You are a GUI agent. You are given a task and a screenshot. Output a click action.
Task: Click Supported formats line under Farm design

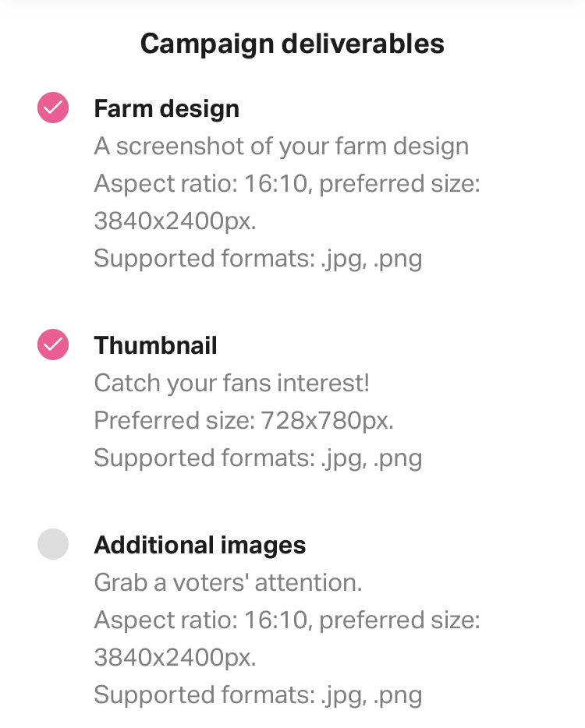[x=258, y=259]
